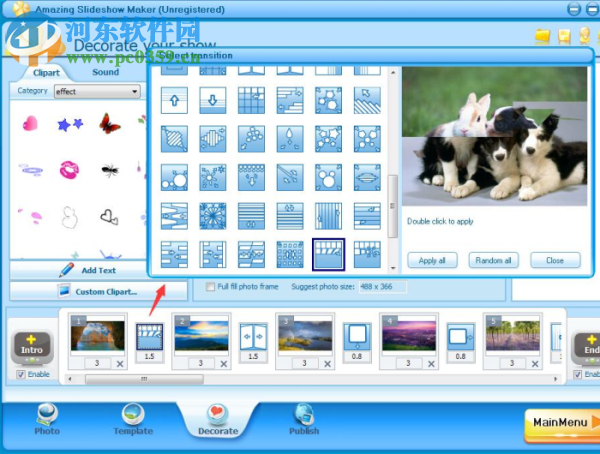The width and height of the screenshot is (600, 454).
Task: Go to the Photo step
Action: 47,419
